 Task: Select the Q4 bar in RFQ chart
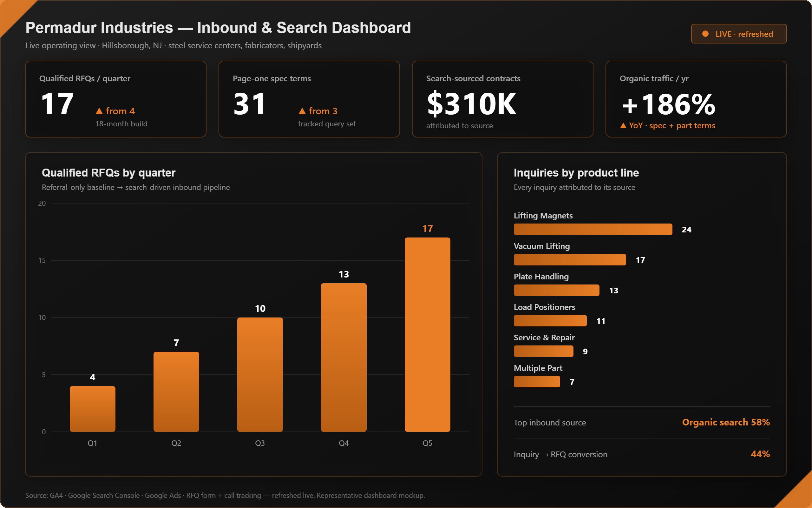pyautogui.click(x=344, y=358)
